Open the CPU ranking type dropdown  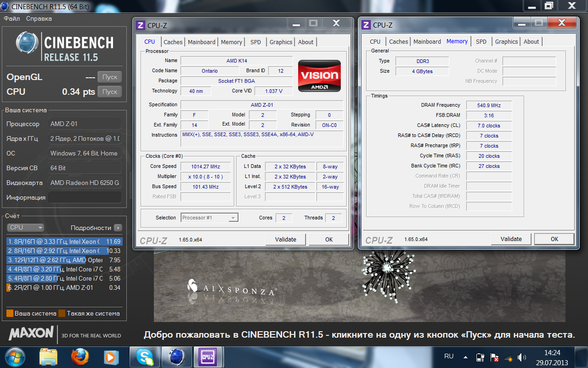click(26, 228)
